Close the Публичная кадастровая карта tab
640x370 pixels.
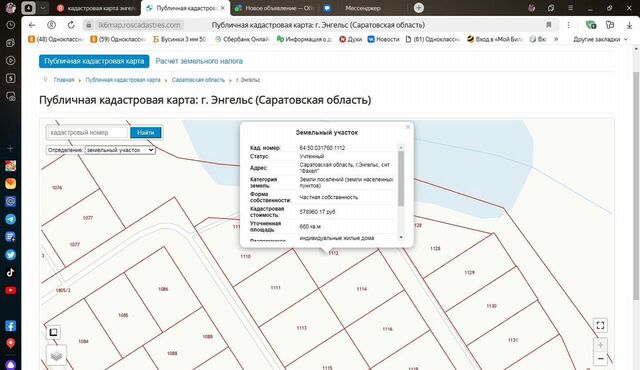(x=222, y=8)
